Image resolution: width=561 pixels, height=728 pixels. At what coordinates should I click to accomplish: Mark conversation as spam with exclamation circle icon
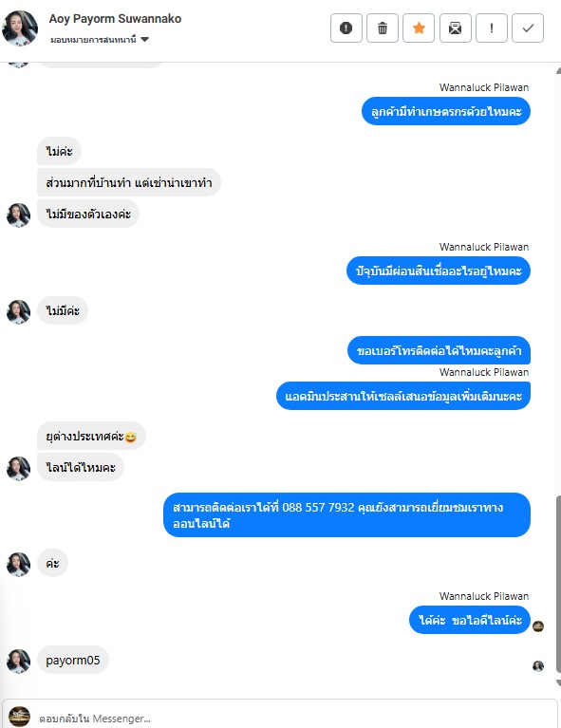click(346, 28)
